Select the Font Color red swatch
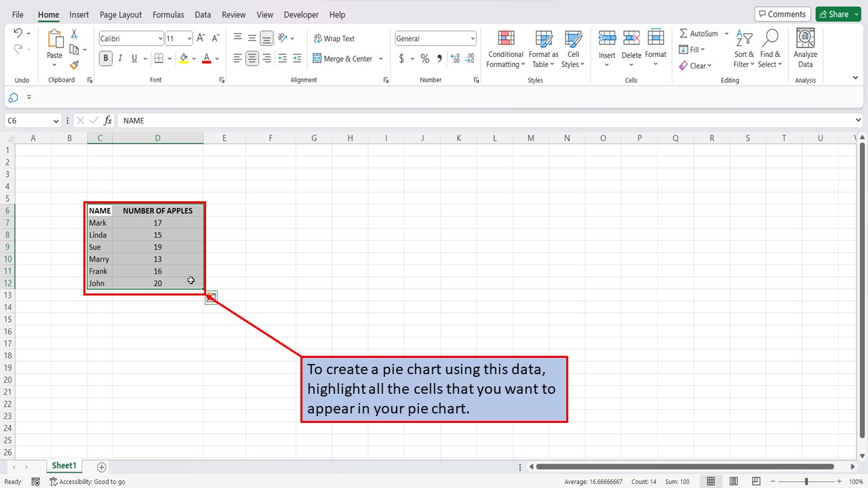 pyautogui.click(x=206, y=58)
